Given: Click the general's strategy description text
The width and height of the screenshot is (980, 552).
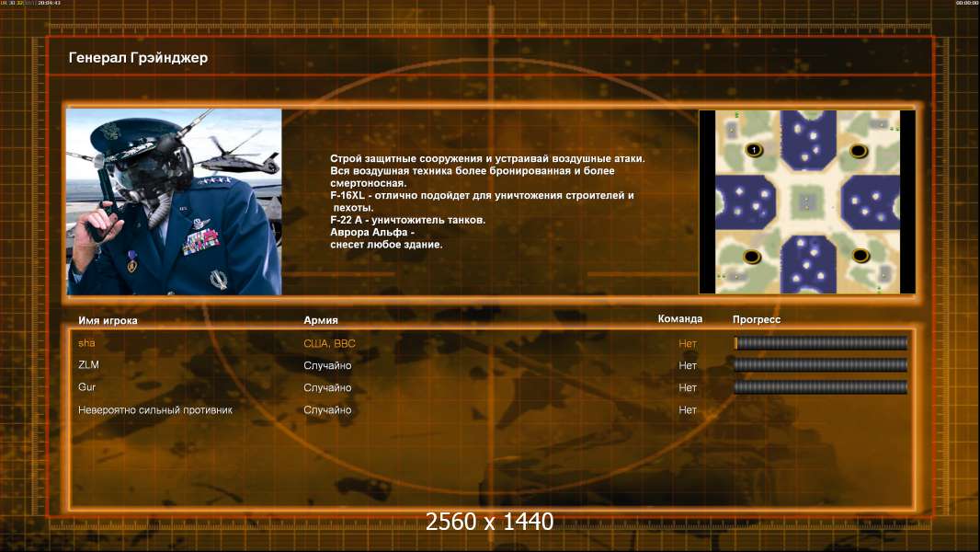Looking at the screenshot, I should click(x=487, y=201).
